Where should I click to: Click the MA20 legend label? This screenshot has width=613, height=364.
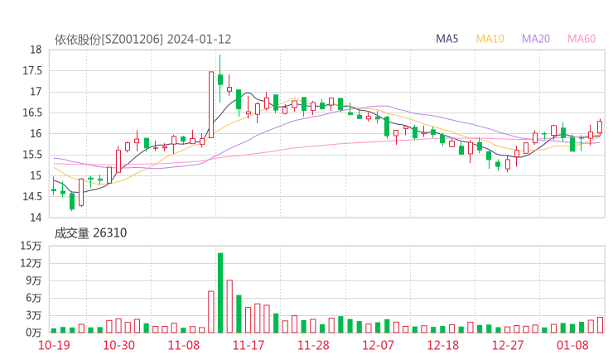[536, 39]
